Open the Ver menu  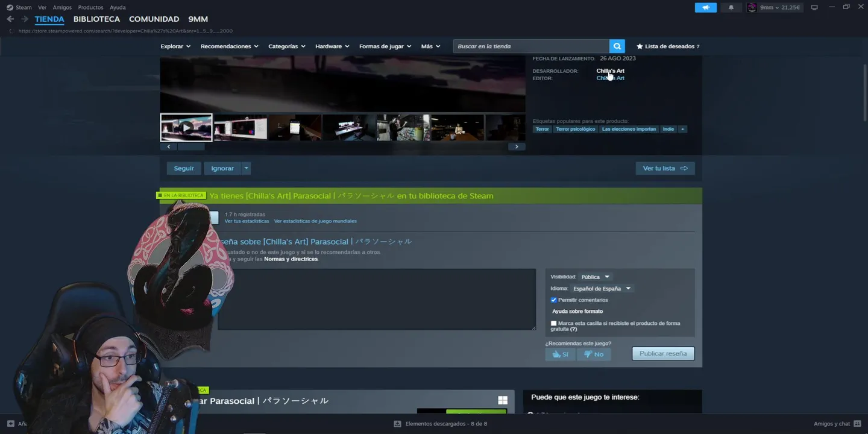(42, 7)
